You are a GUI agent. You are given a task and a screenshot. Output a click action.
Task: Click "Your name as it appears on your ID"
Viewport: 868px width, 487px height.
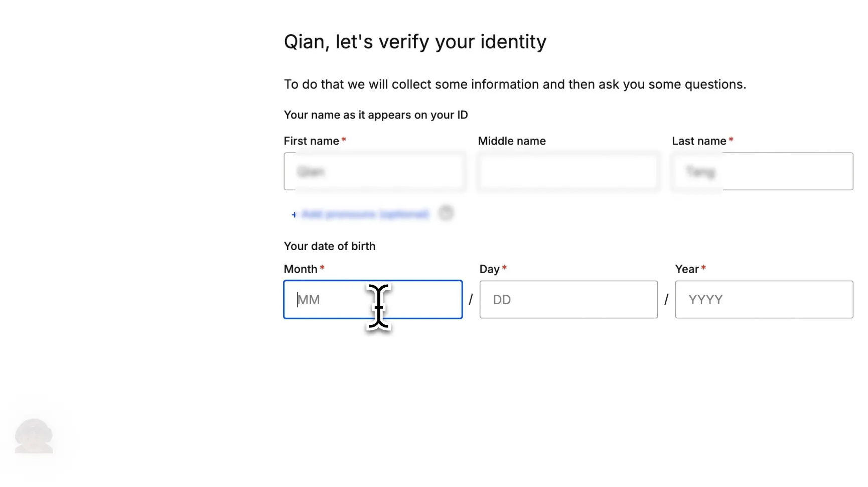(x=376, y=115)
